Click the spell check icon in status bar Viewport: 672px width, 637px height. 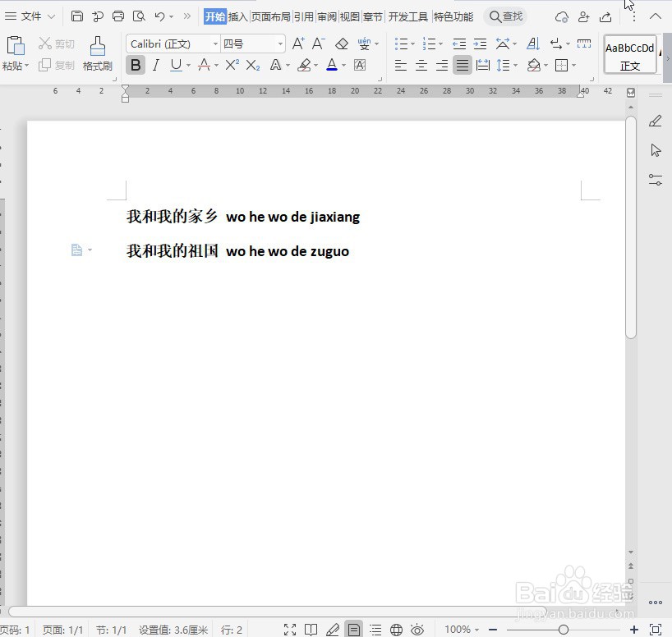pos(332,629)
